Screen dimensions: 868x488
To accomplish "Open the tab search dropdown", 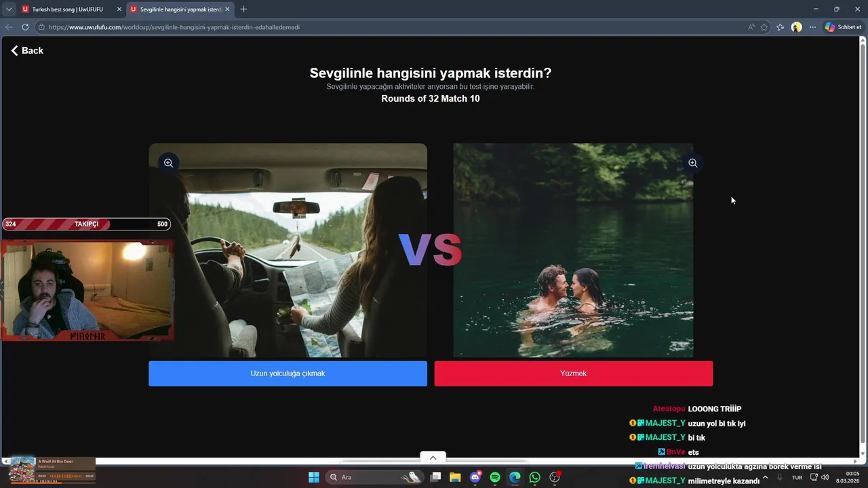I will click(x=9, y=9).
